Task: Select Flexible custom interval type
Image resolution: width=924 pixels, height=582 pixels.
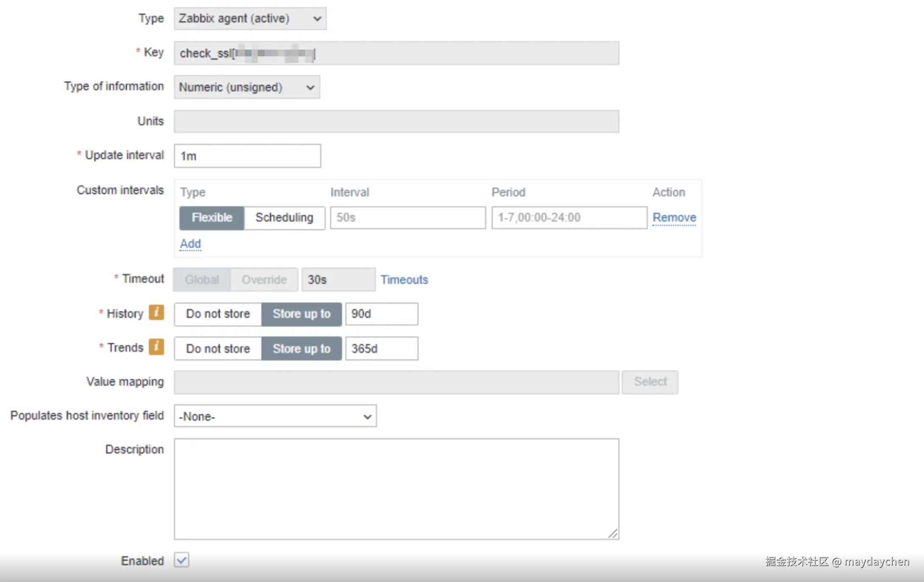Action: click(x=212, y=218)
